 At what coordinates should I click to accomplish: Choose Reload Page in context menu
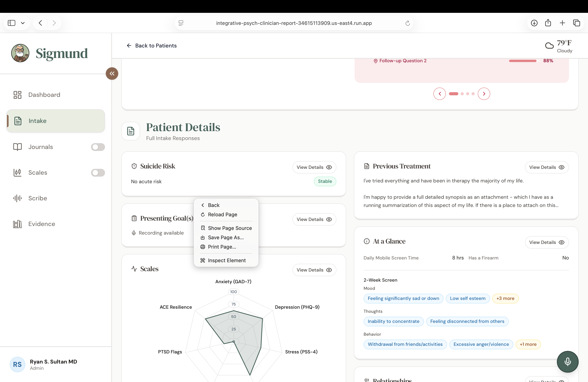click(x=226, y=215)
